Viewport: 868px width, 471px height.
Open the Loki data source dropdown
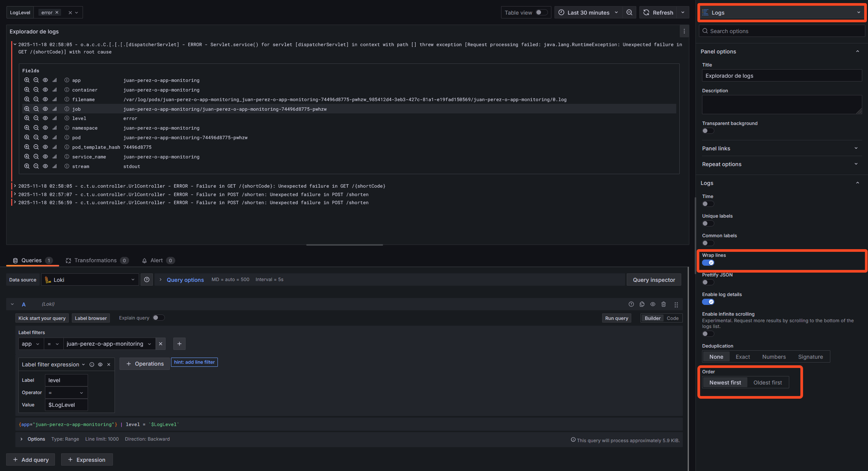(x=90, y=280)
